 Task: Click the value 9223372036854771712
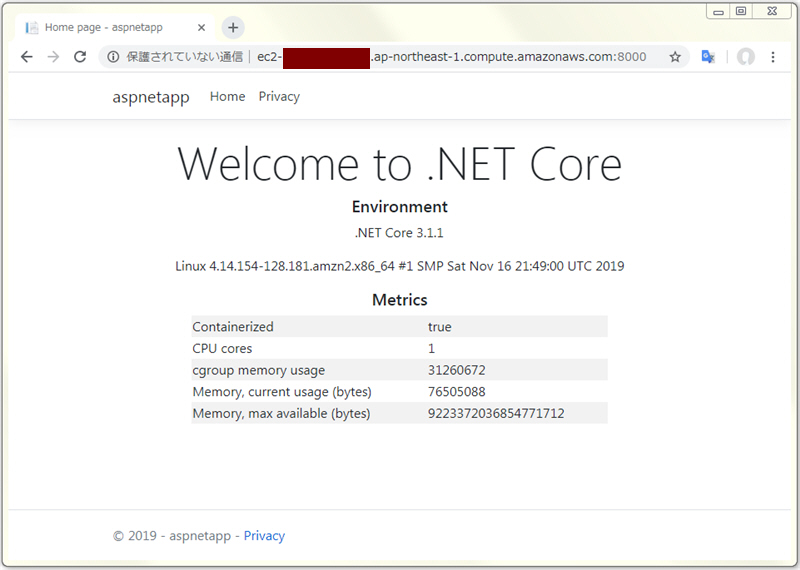496,413
